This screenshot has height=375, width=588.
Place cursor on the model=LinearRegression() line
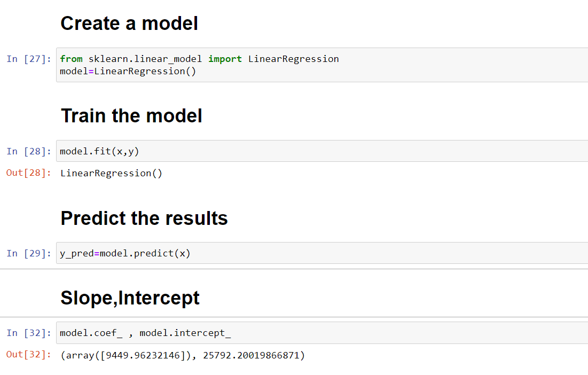click(128, 71)
